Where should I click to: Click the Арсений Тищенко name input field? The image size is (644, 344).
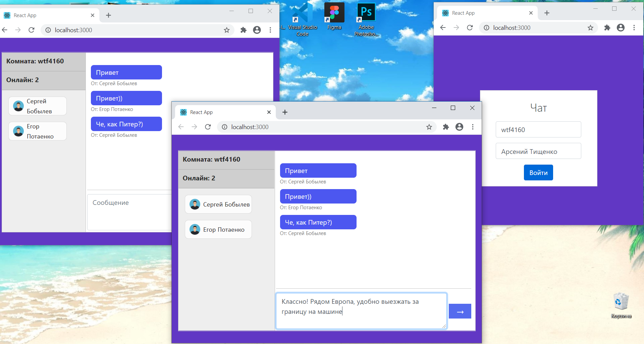click(538, 151)
